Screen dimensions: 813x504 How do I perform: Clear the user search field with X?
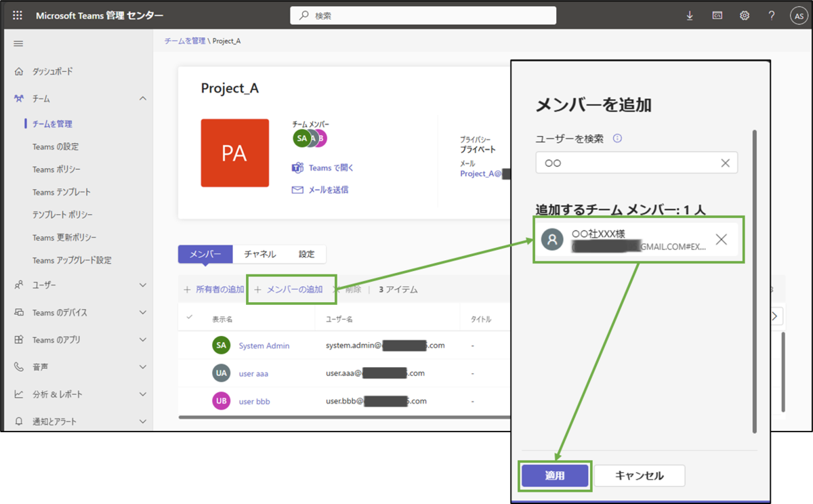pos(725,163)
